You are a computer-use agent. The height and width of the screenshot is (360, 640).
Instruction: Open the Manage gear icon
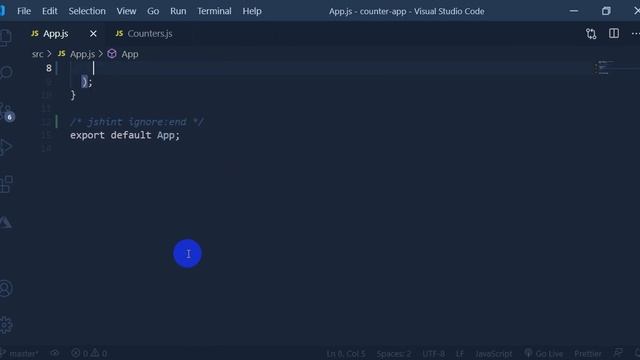(6, 325)
